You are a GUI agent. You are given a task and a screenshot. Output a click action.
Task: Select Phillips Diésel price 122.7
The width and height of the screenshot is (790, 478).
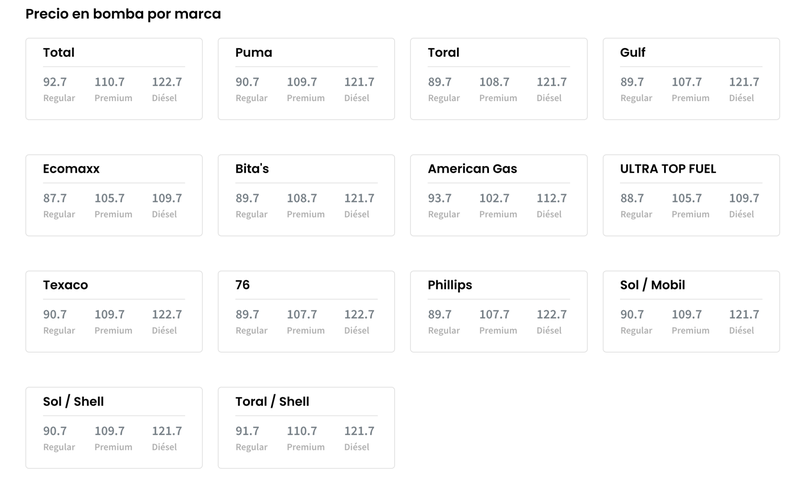pos(552,315)
